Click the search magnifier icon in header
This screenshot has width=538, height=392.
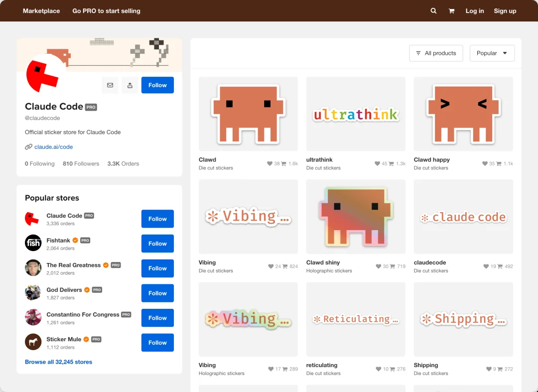[433, 11]
